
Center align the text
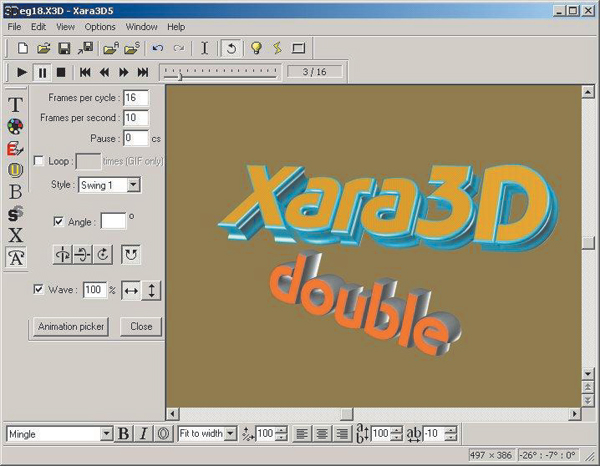322,434
